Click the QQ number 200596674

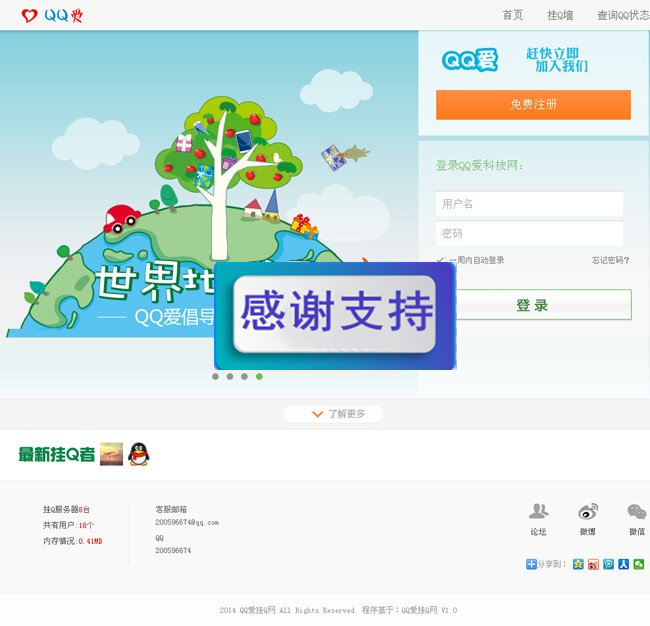(173, 551)
